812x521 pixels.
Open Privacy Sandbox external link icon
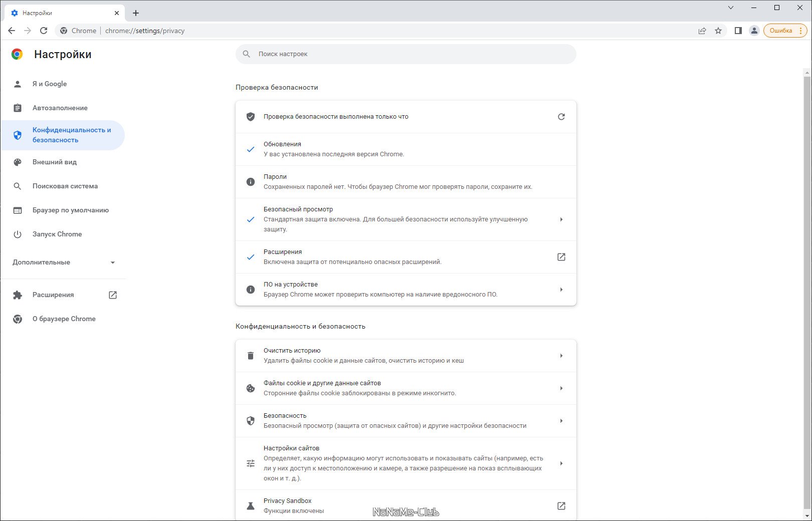(561, 506)
